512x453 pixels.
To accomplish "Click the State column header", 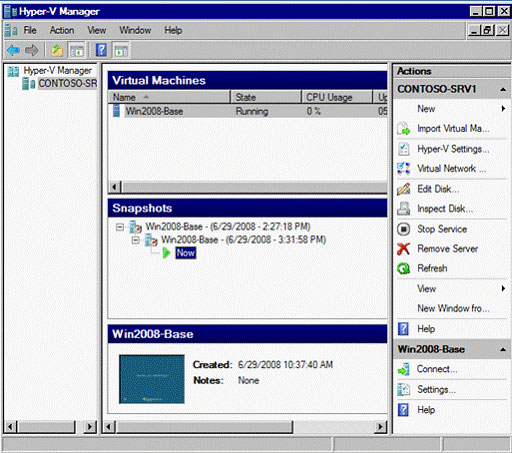I will tap(266, 97).
